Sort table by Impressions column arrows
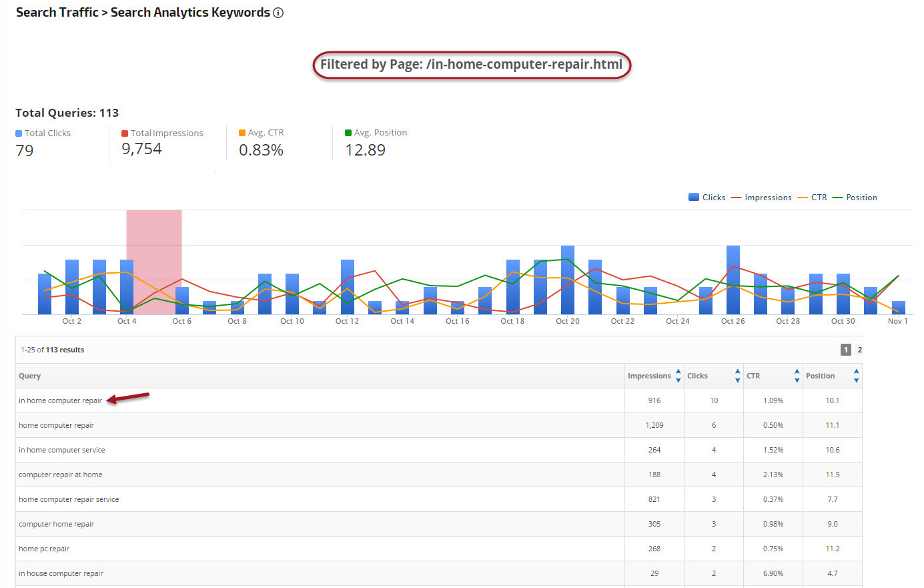The height and width of the screenshot is (588, 924). (678, 376)
